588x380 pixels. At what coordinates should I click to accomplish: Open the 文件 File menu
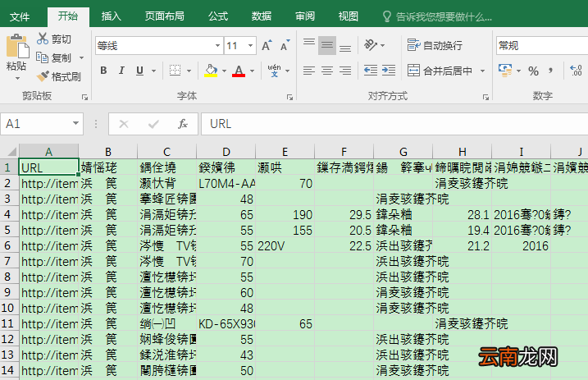pos(20,16)
